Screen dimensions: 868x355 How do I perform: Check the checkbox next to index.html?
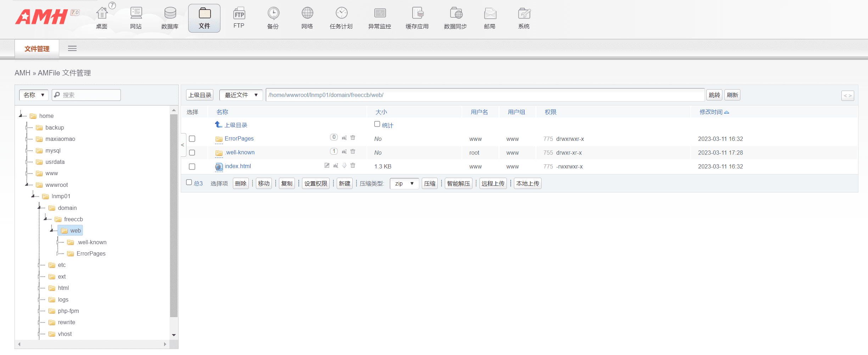[192, 166]
